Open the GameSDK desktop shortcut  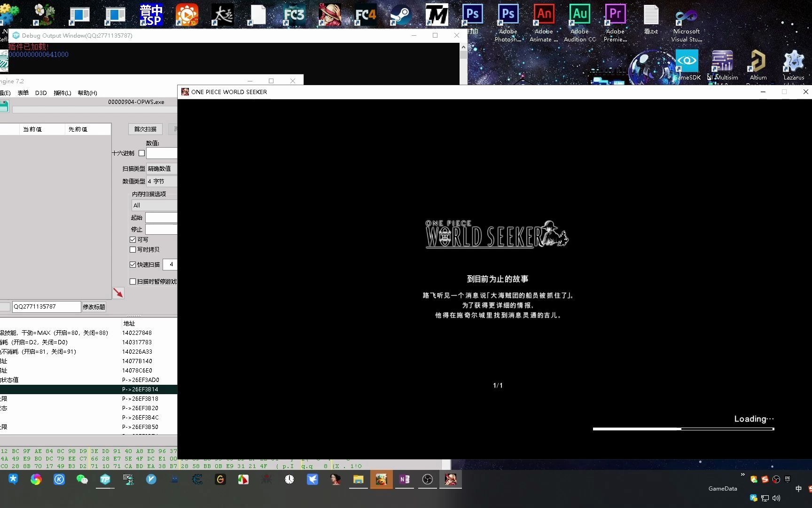[687, 65]
